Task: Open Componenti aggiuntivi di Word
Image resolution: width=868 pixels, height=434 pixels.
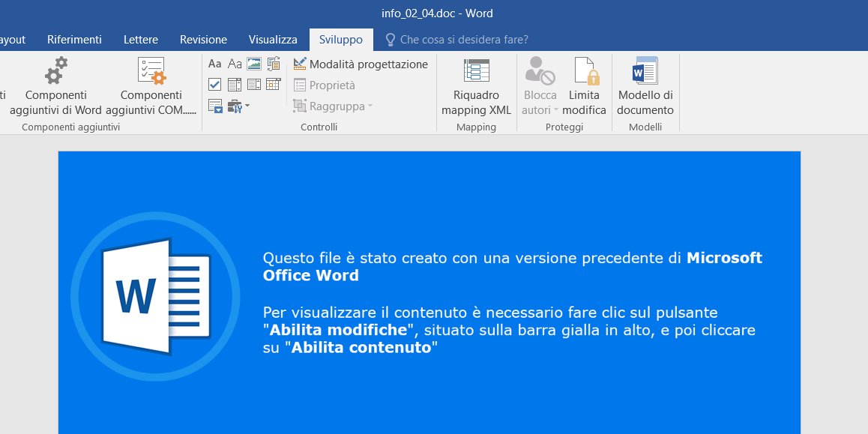Action: click(x=56, y=86)
